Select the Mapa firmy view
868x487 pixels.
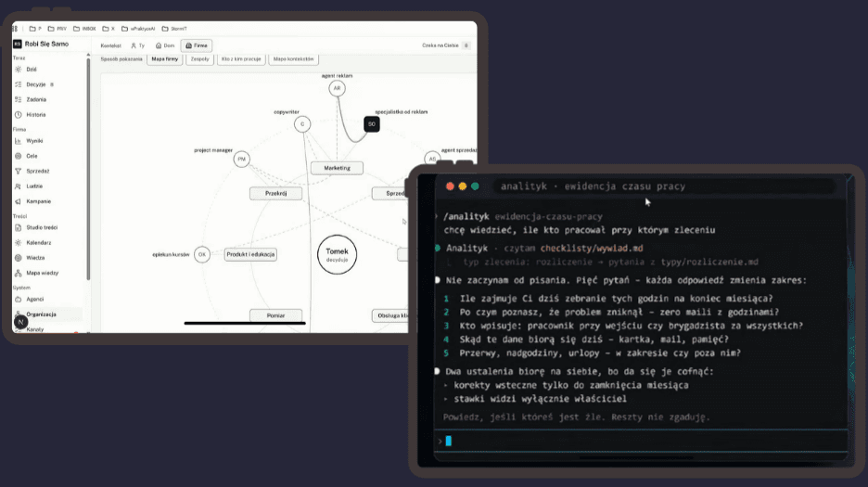[165, 58]
